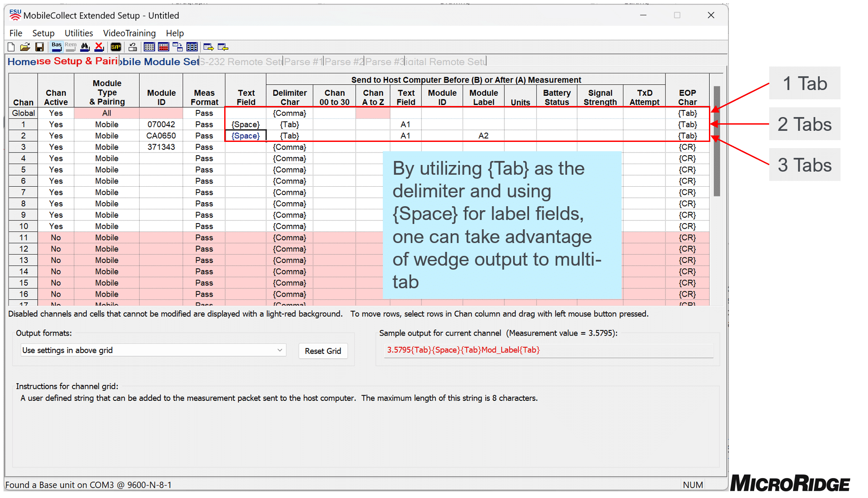868x498 pixels.
Task: Open the Output formats dropdown
Action: [153, 350]
